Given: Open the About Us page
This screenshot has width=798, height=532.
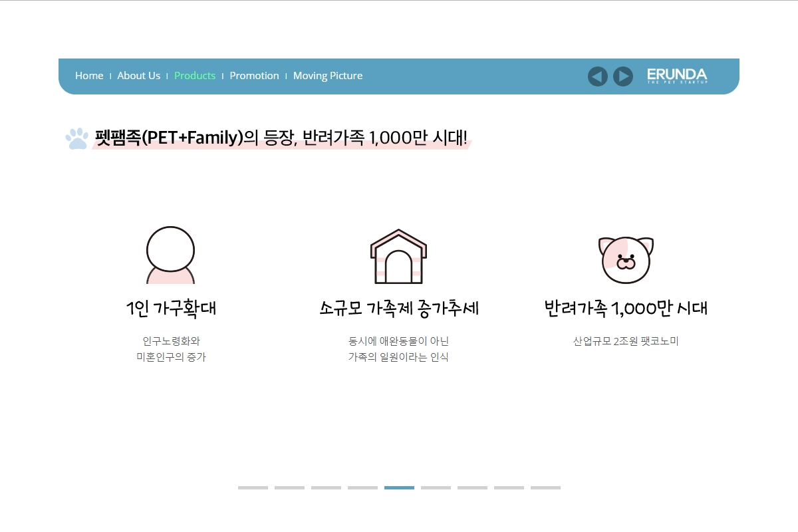Looking at the screenshot, I should pos(139,76).
